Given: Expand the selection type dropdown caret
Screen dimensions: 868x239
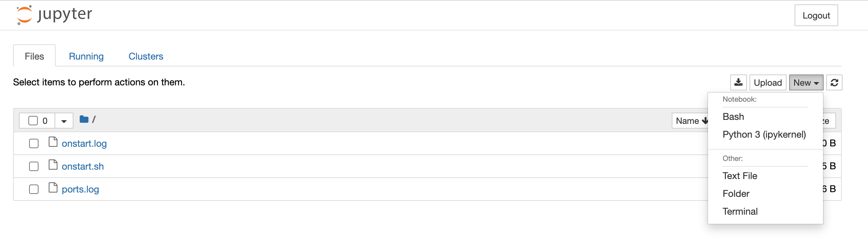Looking at the screenshot, I should [x=64, y=121].
